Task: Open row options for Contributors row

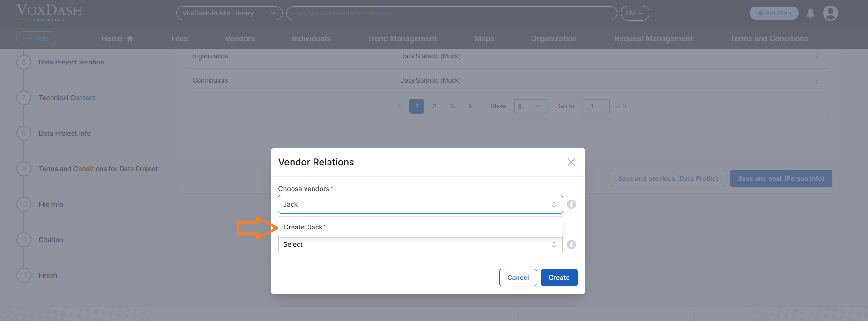Action: coord(817,80)
